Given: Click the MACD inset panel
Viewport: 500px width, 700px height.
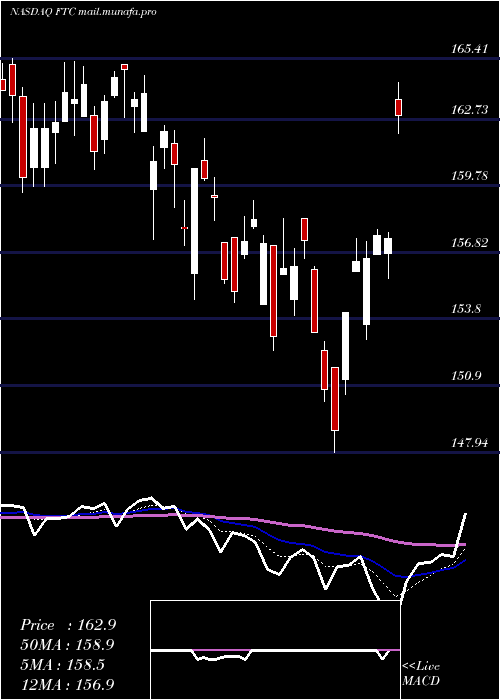Looking at the screenshot, I should pyautogui.click(x=275, y=650).
